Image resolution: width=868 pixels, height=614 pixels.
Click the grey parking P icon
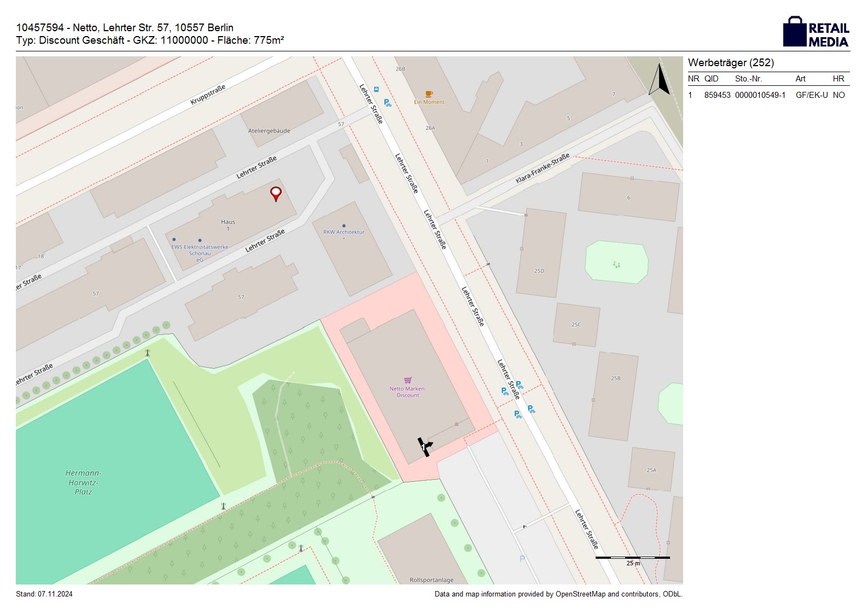[x=522, y=559]
